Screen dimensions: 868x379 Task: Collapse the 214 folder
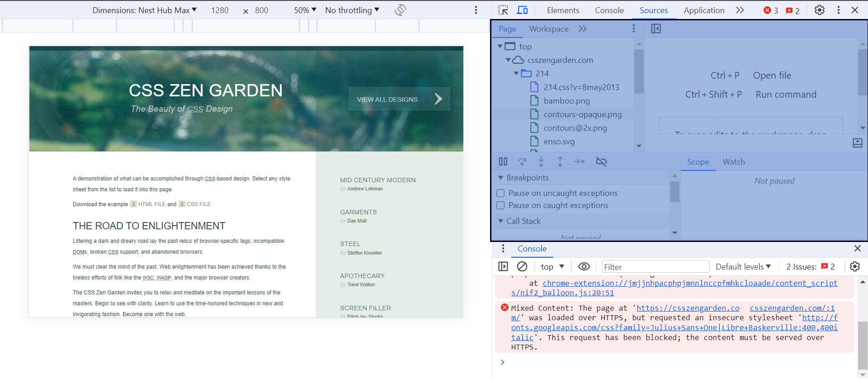(x=516, y=73)
